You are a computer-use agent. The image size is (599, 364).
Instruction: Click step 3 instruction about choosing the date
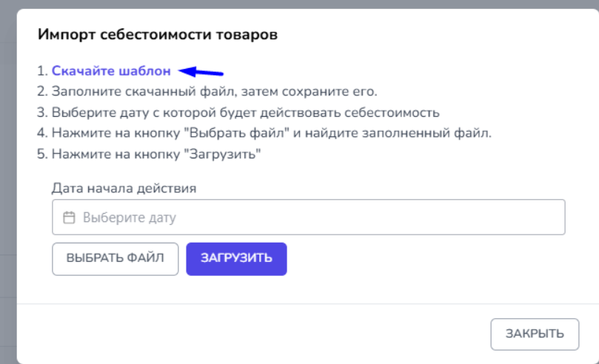point(244,113)
